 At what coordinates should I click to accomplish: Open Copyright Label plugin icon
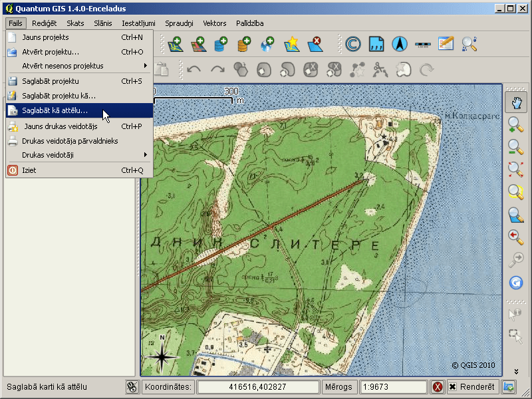[x=353, y=44]
